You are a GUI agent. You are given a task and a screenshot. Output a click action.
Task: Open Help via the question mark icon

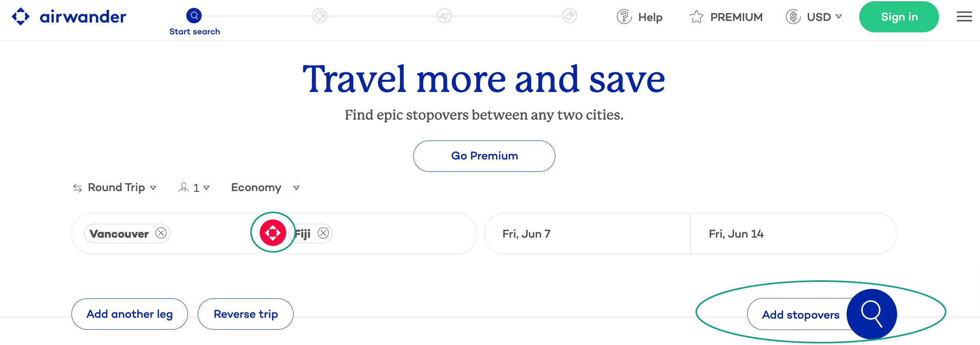[x=625, y=17]
